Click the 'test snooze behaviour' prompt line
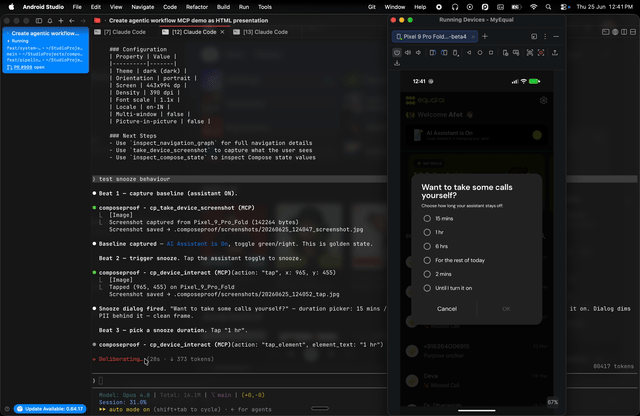This screenshot has height=416, width=640. 134,179
